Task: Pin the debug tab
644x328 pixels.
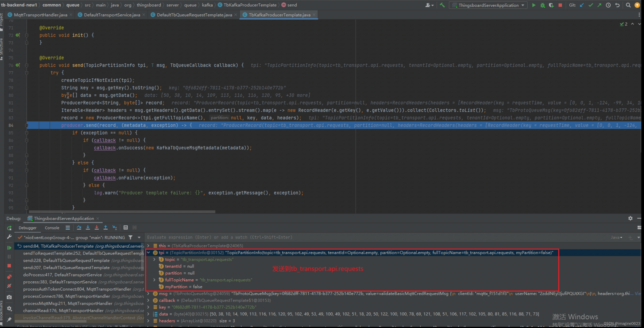Action: pos(9,320)
